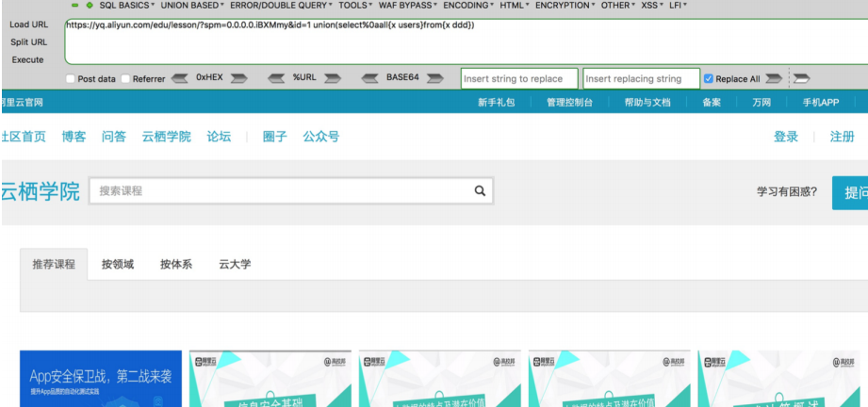Viewport: 868px width, 407px height.
Task: Click the Load URL button
Action: (29, 24)
